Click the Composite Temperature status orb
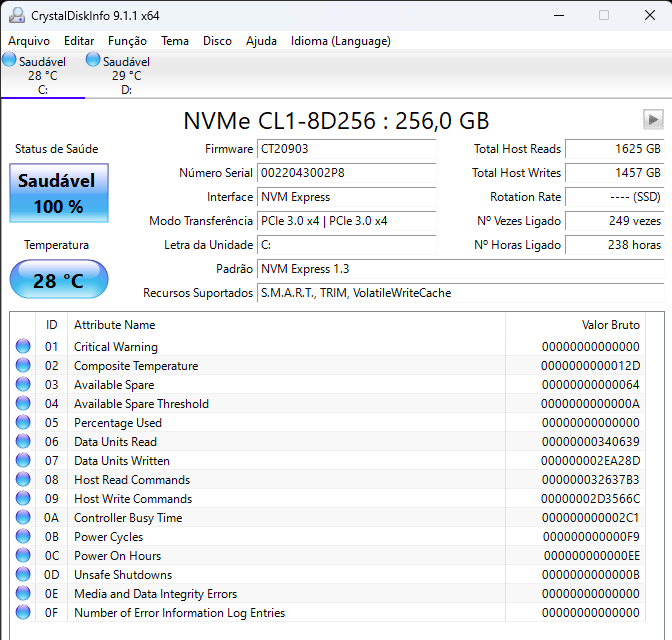672x640 pixels. click(23, 365)
